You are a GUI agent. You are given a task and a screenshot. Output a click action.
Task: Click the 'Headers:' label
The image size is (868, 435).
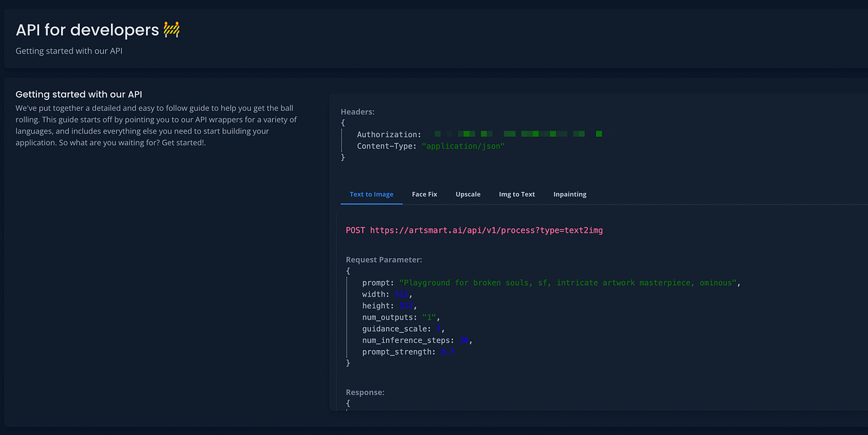pyautogui.click(x=358, y=112)
